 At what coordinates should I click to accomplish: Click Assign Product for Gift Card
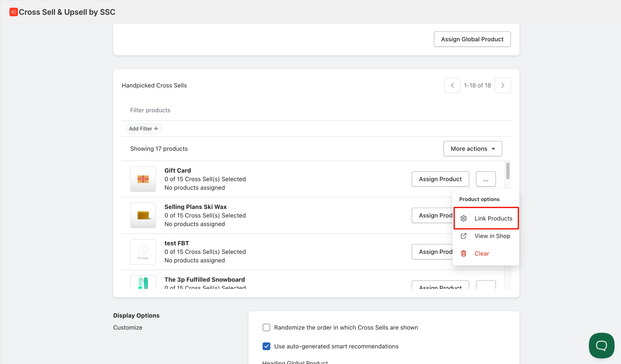[440, 179]
